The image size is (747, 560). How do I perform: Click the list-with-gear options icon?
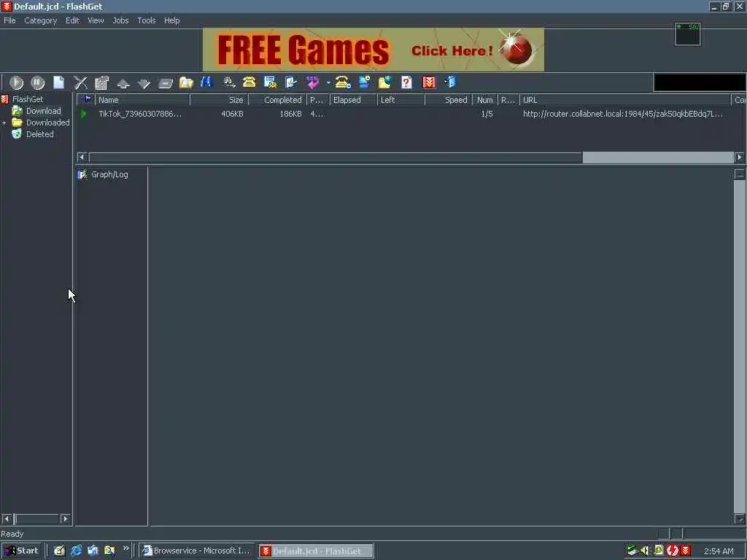[270, 82]
